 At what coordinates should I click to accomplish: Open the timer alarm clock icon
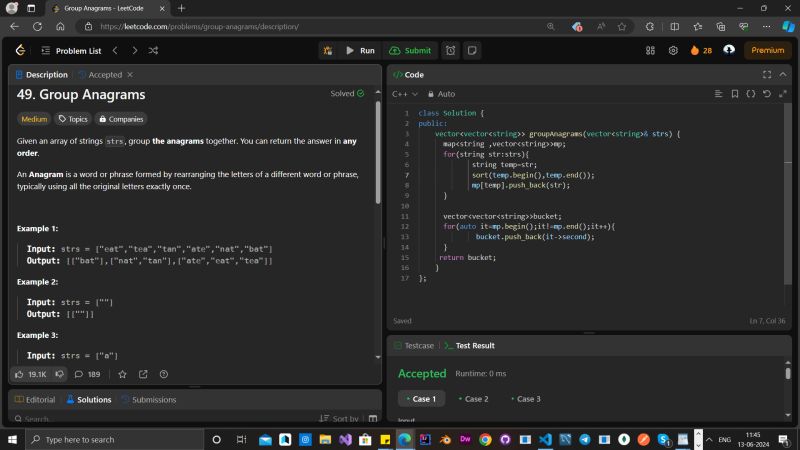(451, 50)
